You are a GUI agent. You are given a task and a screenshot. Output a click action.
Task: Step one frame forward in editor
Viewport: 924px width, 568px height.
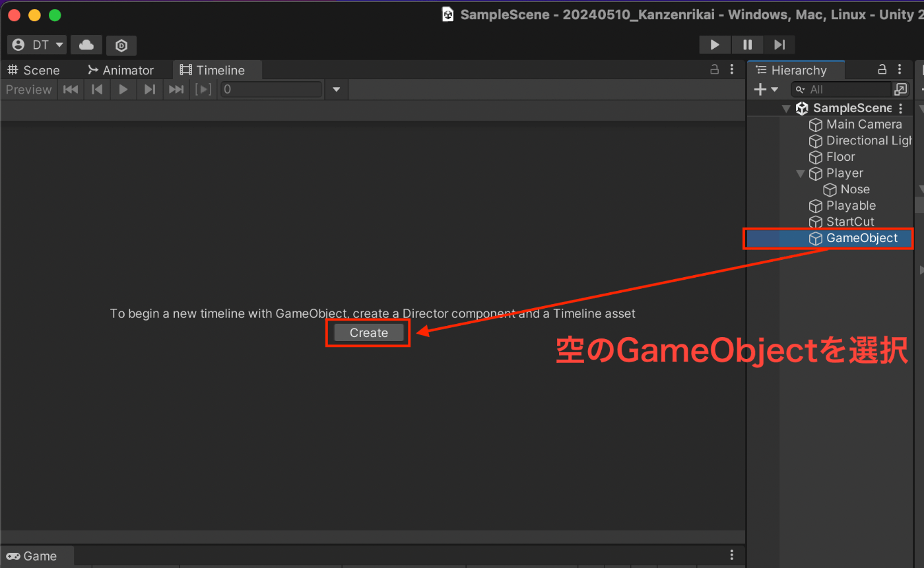tap(779, 45)
